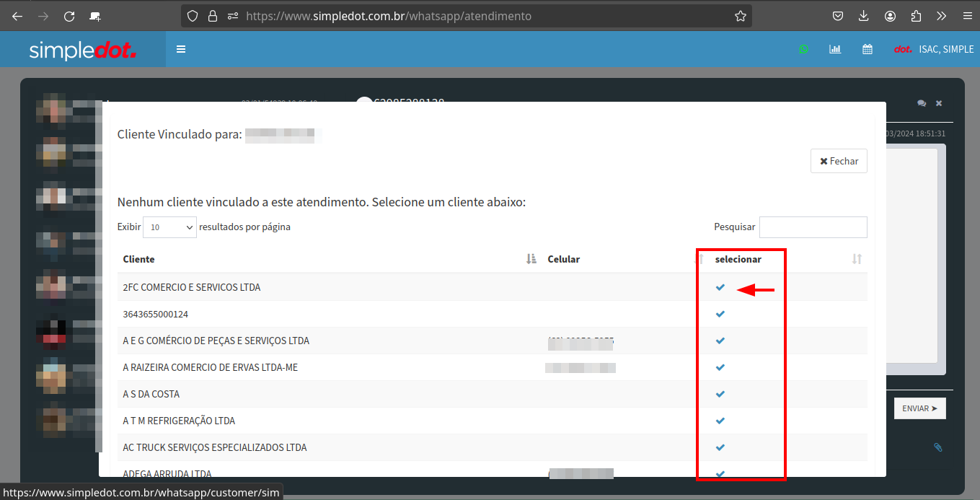Viewport: 980px width, 500px height.
Task: Click the chat bubbles icon
Action: [922, 103]
